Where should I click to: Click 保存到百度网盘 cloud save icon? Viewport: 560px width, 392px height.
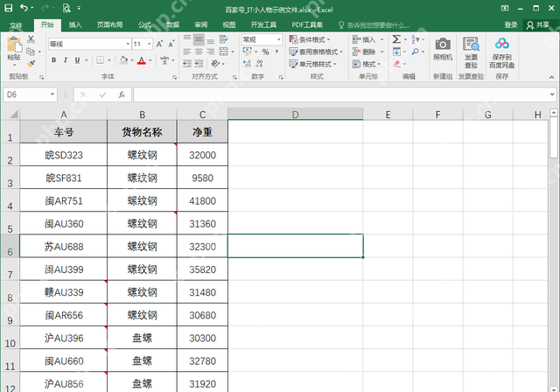[x=502, y=49]
